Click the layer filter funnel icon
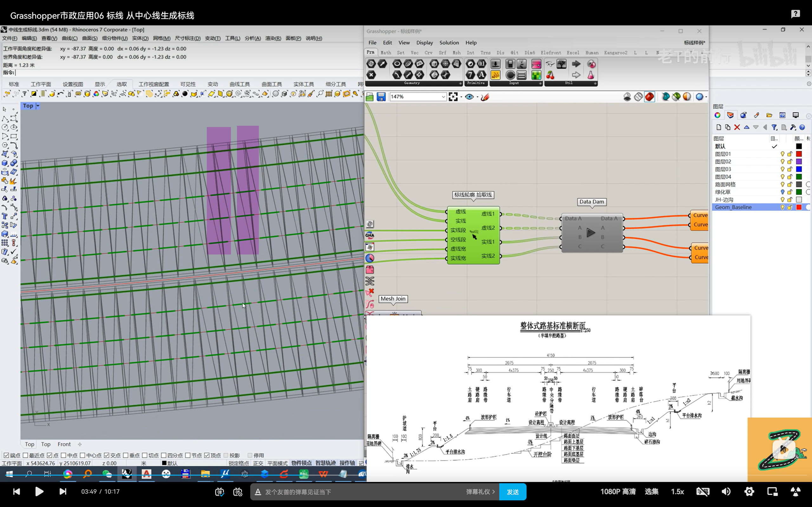This screenshot has height=507, width=812. pos(774,127)
